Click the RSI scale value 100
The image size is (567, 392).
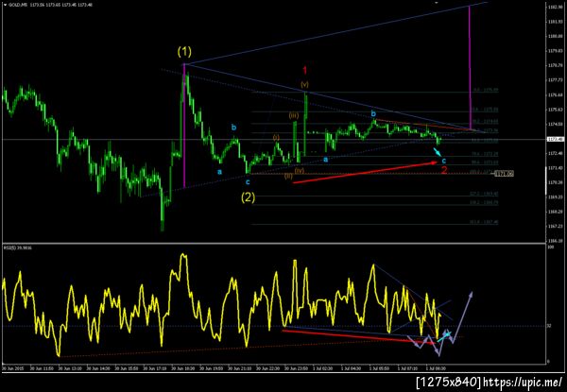550,247
